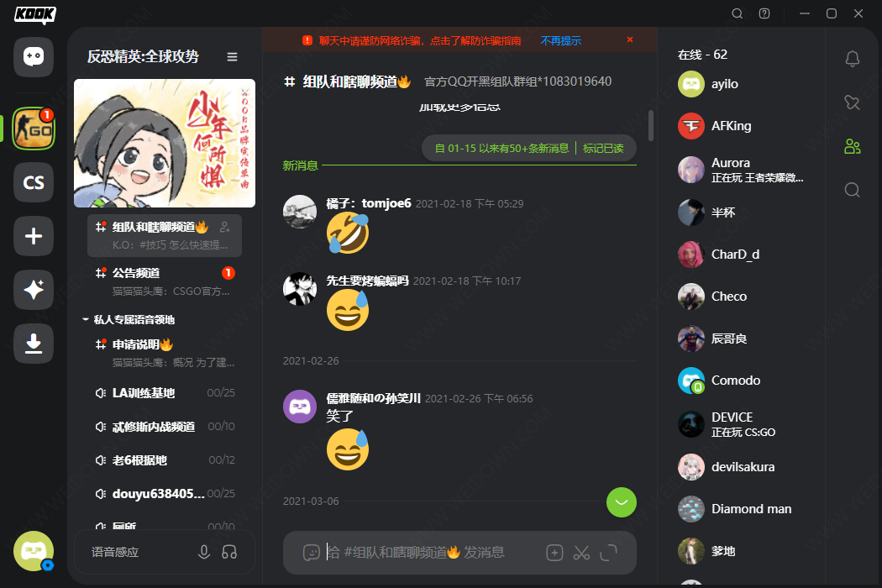Open the discover servers star icon
Image resolution: width=882 pixels, height=588 pixels.
(x=34, y=290)
